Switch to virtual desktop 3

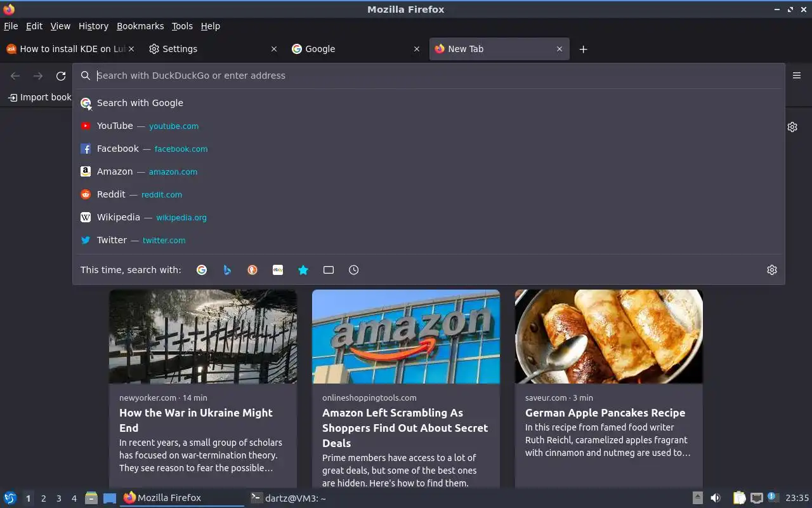click(x=58, y=498)
